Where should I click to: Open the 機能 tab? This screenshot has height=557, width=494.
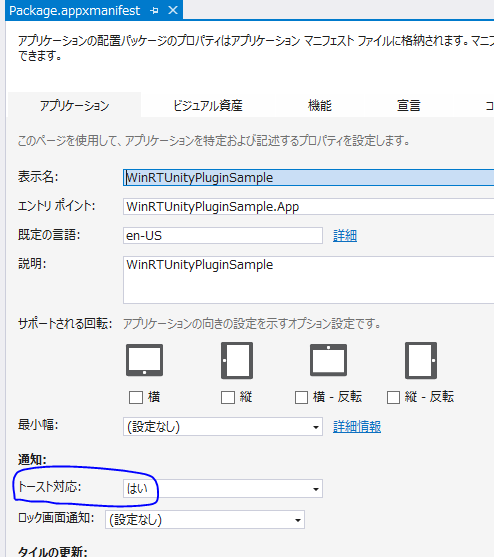click(320, 106)
